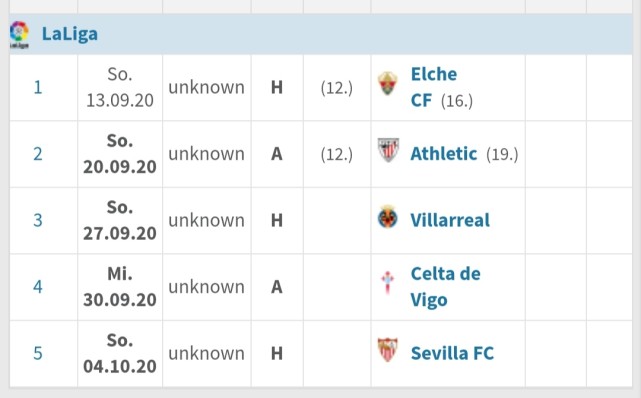Viewport: 641px width, 398px height.
Task: Open the Sevilla FC team link
Action: [x=452, y=353]
